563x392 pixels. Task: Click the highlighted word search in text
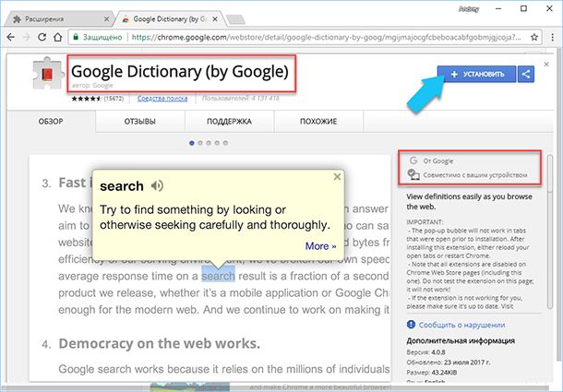click(x=218, y=275)
